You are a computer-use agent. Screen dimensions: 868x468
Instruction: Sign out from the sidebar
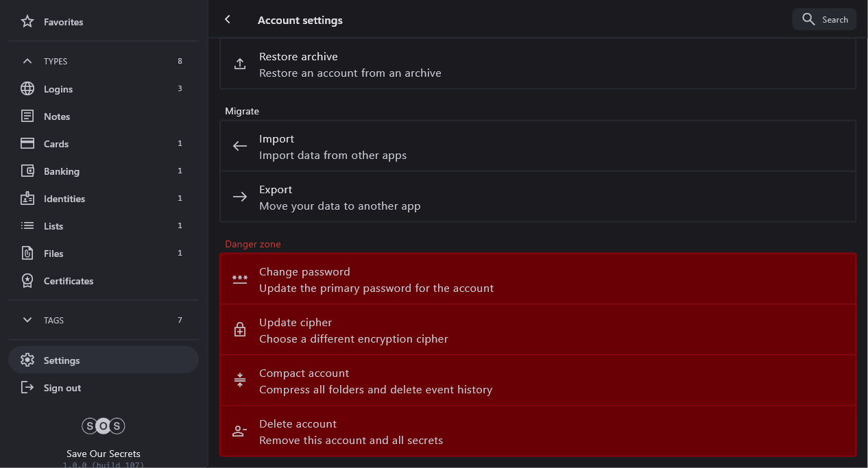[x=62, y=388]
